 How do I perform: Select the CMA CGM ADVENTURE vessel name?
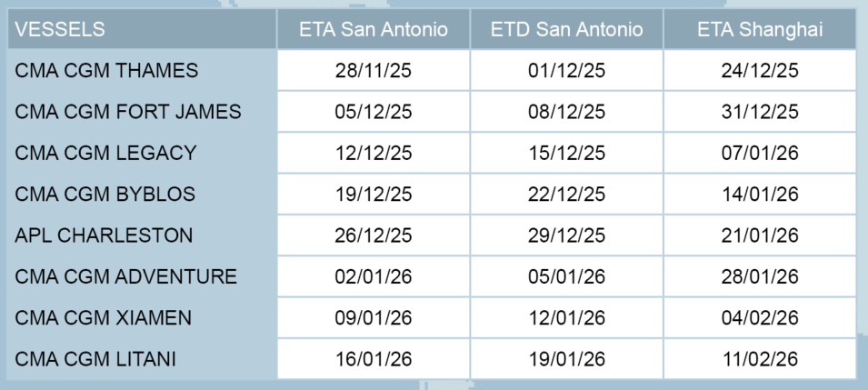pyautogui.click(x=125, y=276)
